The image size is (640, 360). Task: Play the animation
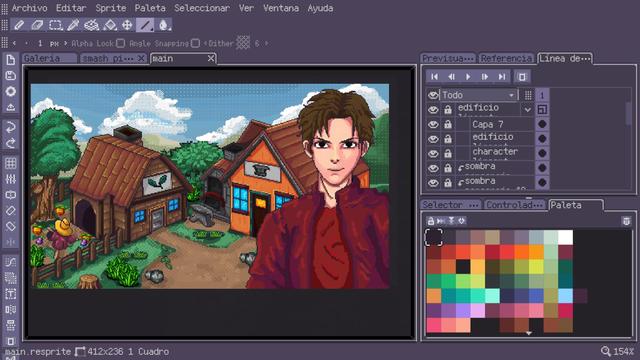(468, 76)
